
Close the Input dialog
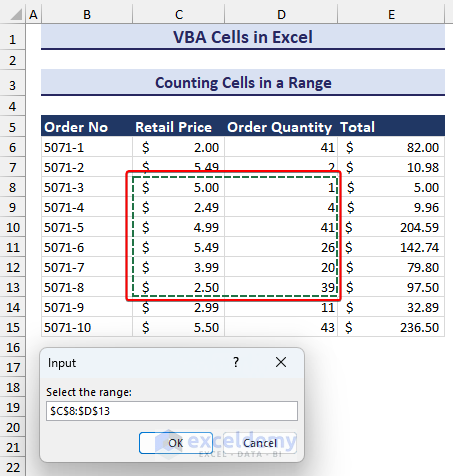(281, 362)
